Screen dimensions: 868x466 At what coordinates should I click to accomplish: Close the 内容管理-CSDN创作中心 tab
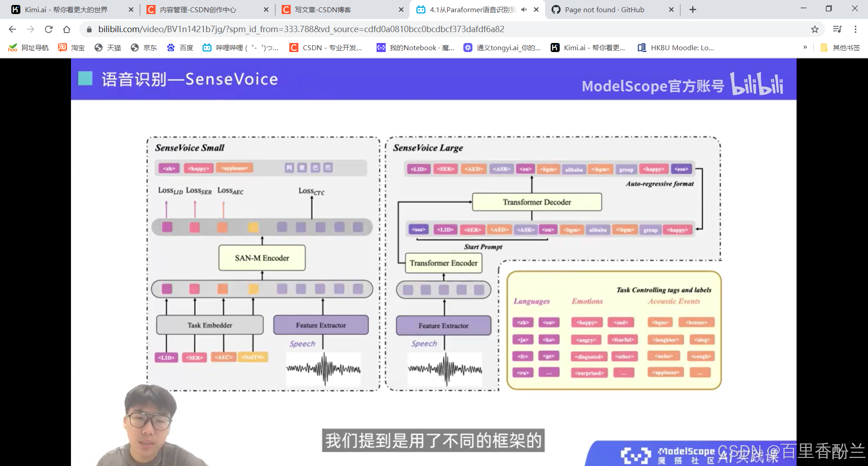266,10
